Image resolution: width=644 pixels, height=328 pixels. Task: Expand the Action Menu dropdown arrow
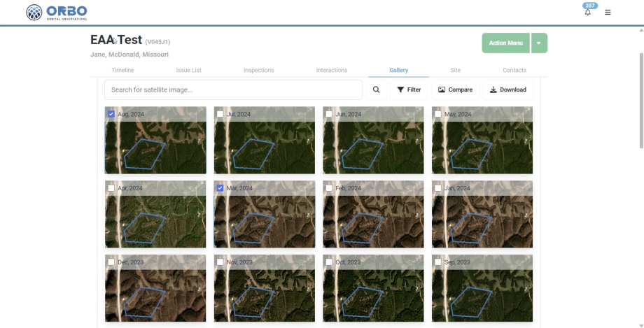(x=539, y=43)
